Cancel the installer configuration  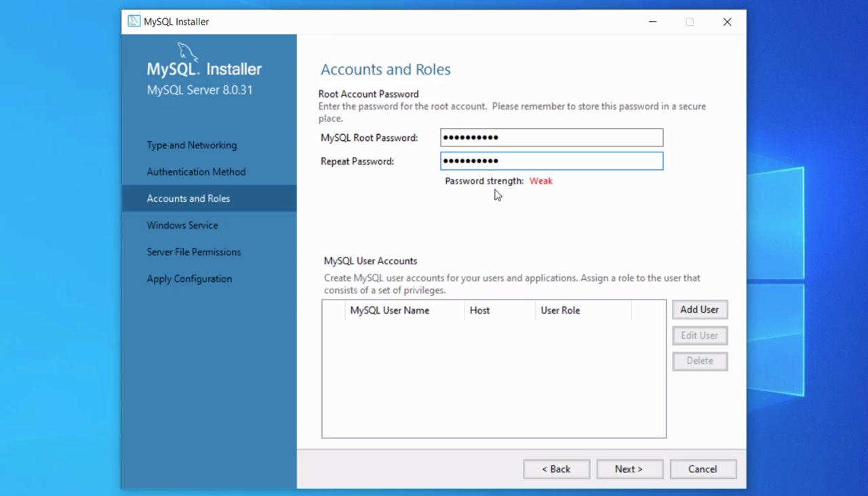pyautogui.click(x=703, y=469)
